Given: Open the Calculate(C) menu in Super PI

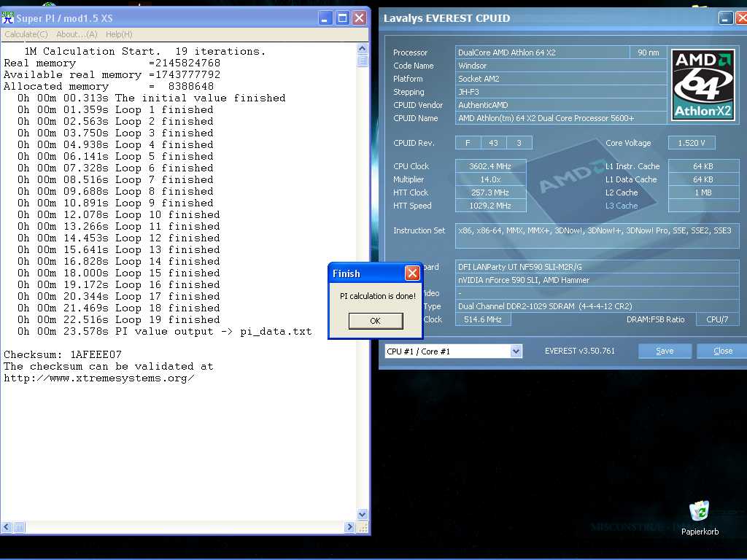Looking at the screenshot, I should pos(26,34).
